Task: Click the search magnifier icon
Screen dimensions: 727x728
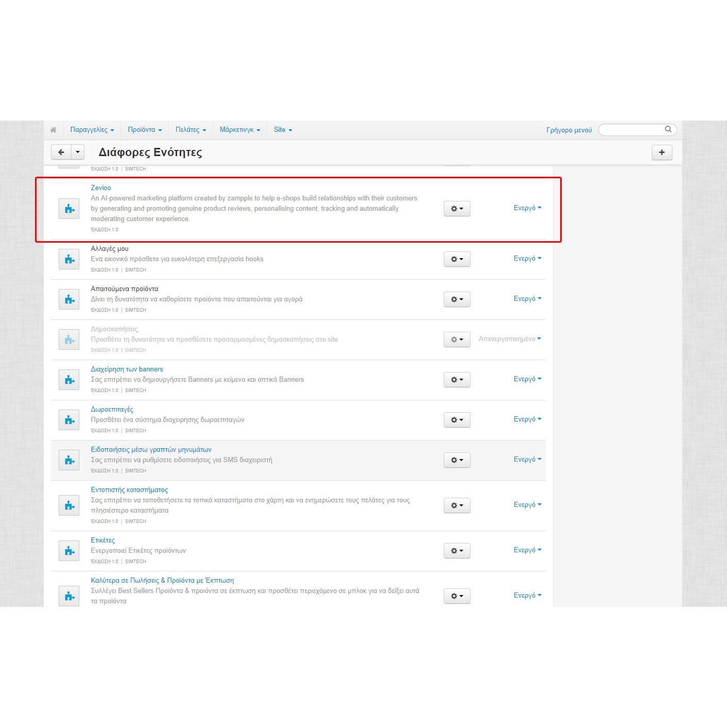Action: point(668,129)
